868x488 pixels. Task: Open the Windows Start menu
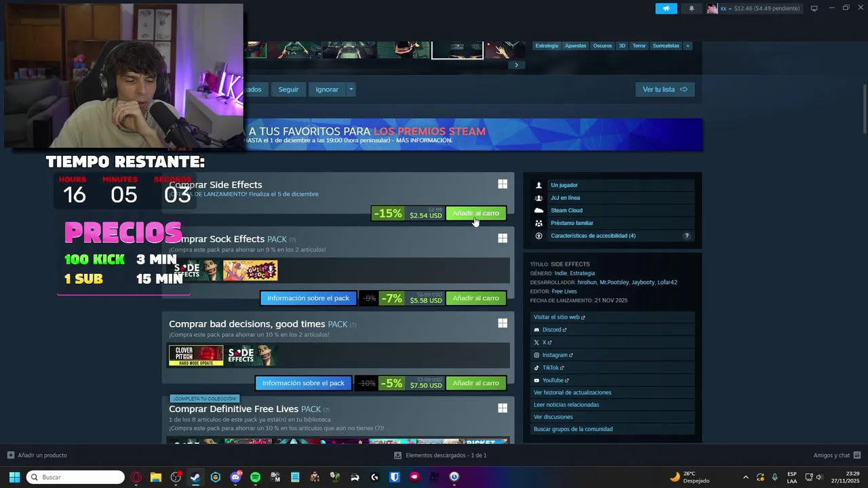tap(14, 477)
